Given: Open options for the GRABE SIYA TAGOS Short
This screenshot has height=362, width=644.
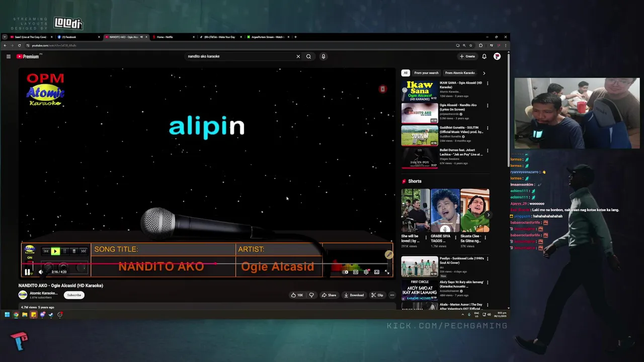Looking at the screenshot, I should [x=456, y=237].
